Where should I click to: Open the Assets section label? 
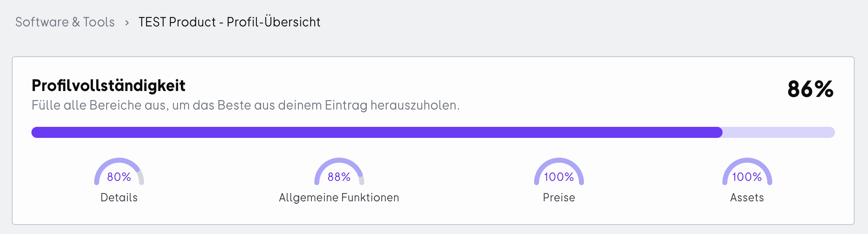click(747, 197)
